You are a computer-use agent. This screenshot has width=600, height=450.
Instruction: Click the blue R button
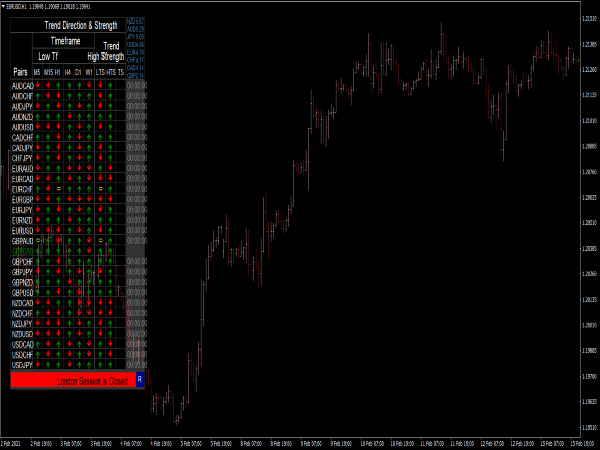coord(140,379)
